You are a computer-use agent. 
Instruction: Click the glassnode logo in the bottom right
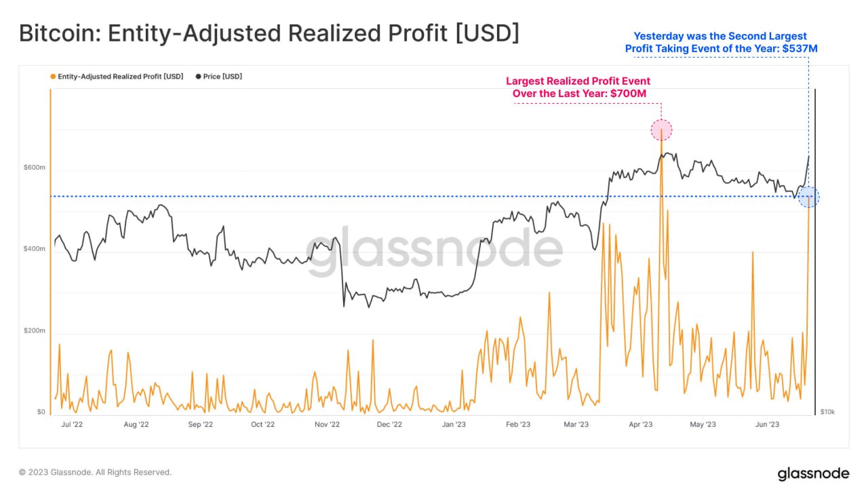pyautogui.click(x=812, y=473)
